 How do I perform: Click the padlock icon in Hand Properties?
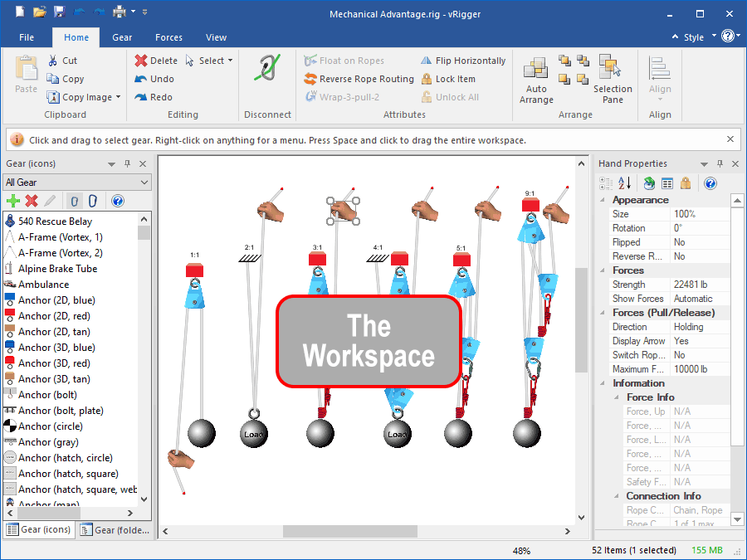(x=686, y=183)
